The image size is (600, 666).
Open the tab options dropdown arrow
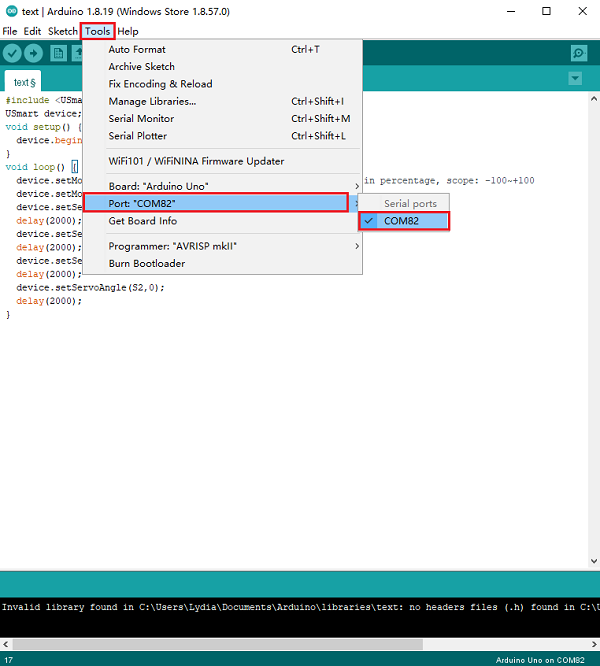point(575,78)
